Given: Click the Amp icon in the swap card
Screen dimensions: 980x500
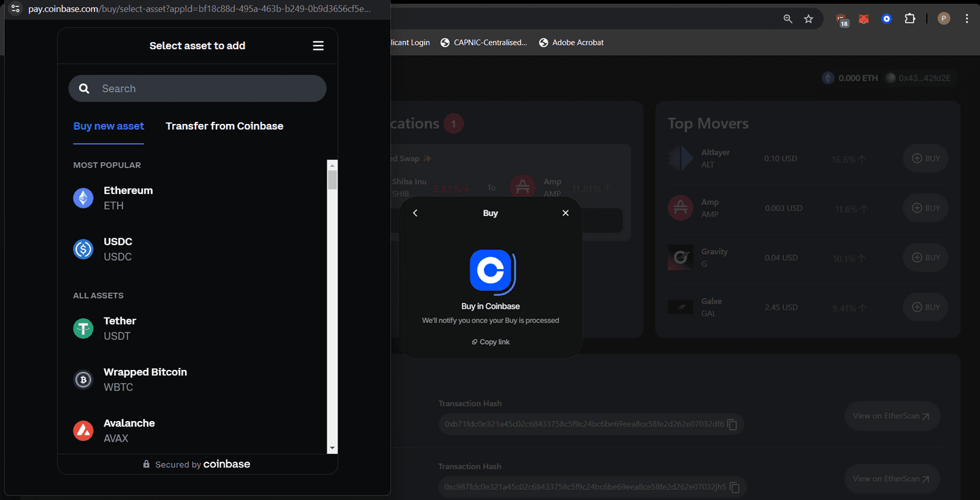Looking at the screenshot, I should (523, 187).
